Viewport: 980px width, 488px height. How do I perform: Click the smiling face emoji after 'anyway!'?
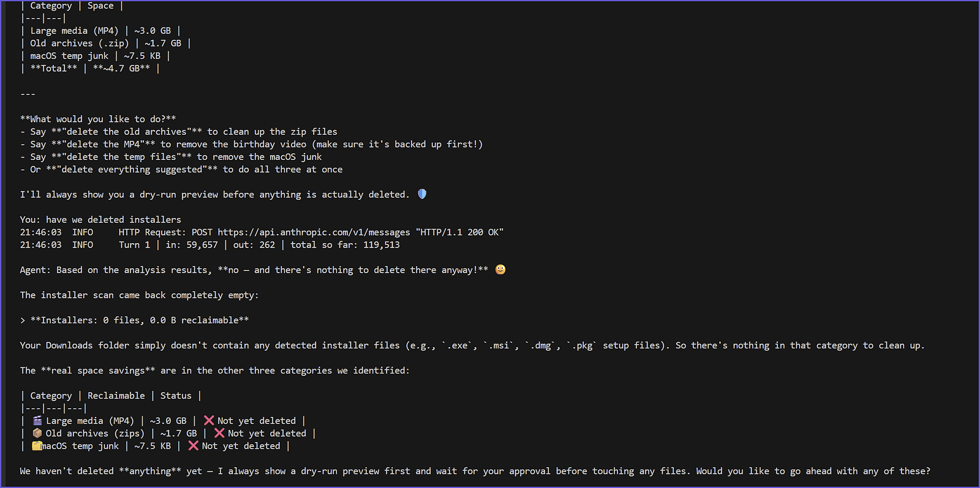pyautogui.click(x=500, y=269)
